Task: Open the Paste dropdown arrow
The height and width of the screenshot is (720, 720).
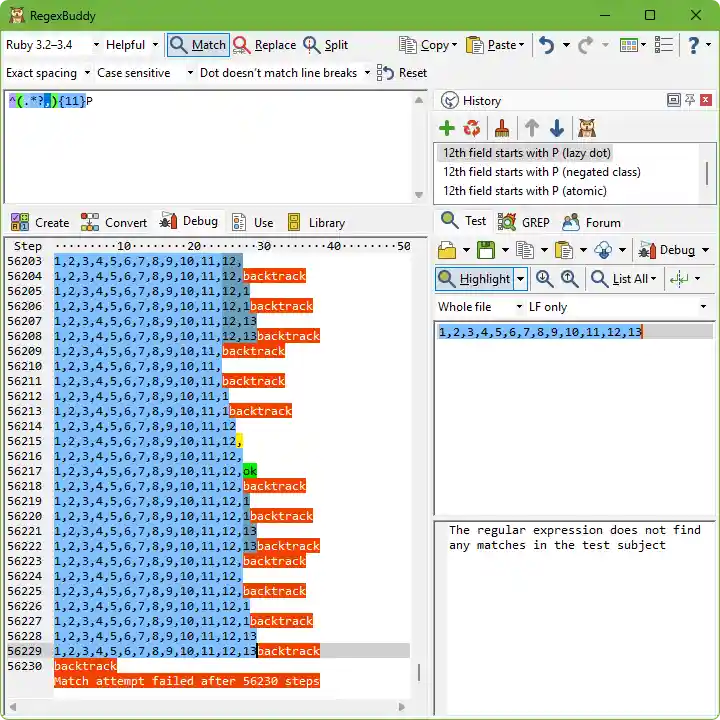Action: click(x=522, y=45)
